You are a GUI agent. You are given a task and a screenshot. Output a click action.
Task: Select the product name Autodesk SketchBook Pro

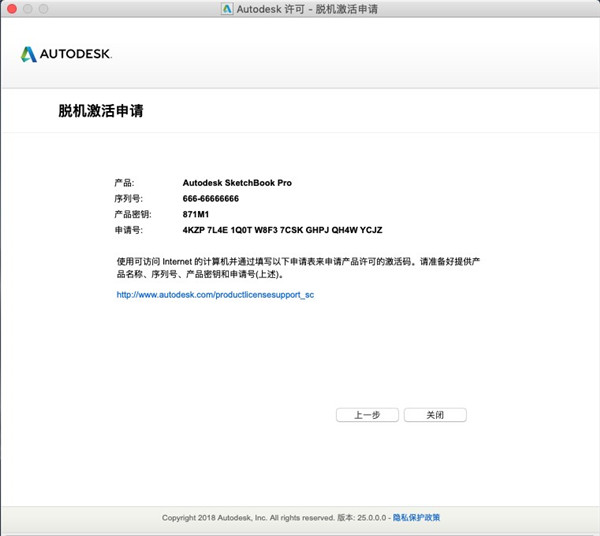pyautogui.click(x=237, y=183)
